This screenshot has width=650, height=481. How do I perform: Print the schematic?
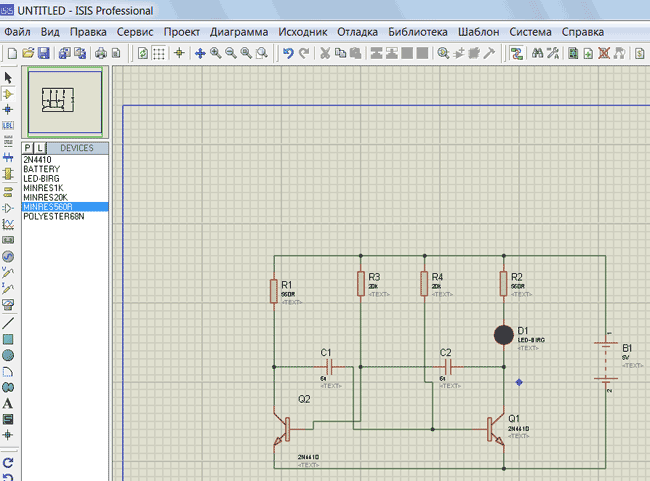point(101,53)
